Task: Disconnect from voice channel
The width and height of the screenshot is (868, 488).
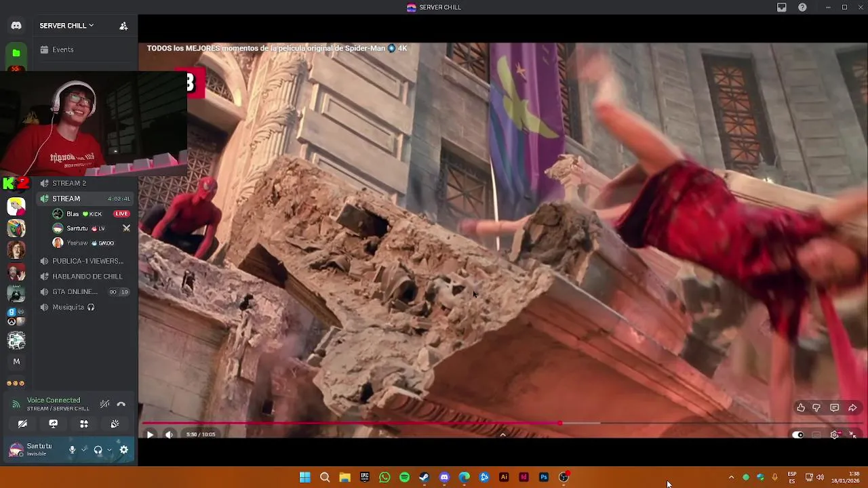Action: (x=121, y=404)
